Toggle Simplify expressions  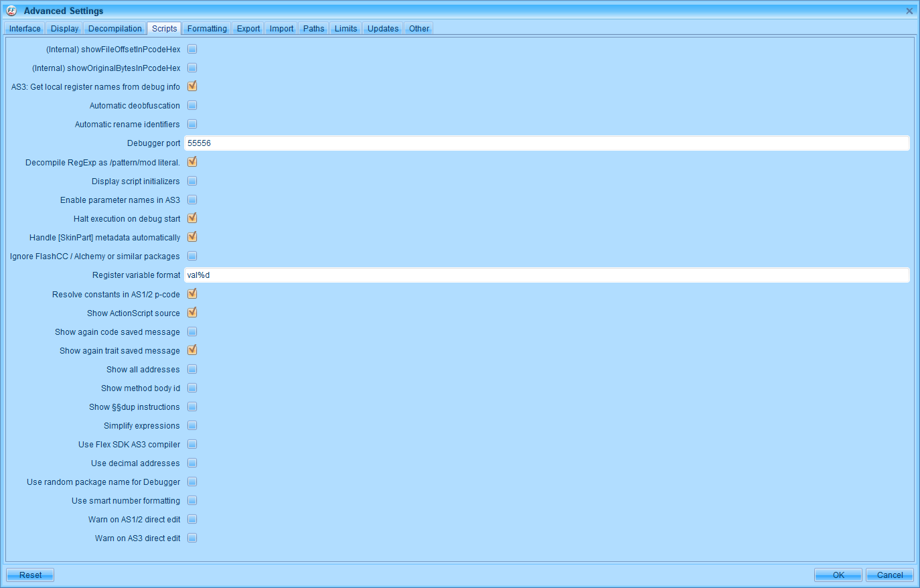[x=192, y=425]
